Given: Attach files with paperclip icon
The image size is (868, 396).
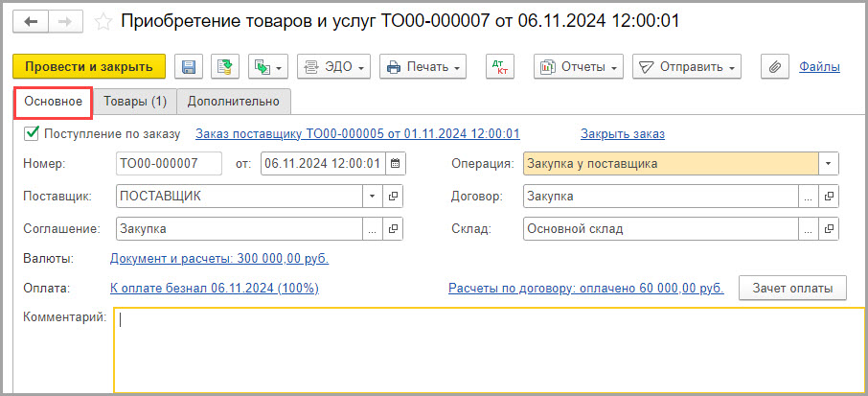Looking at the screenshot, I should tap(775, 67).
